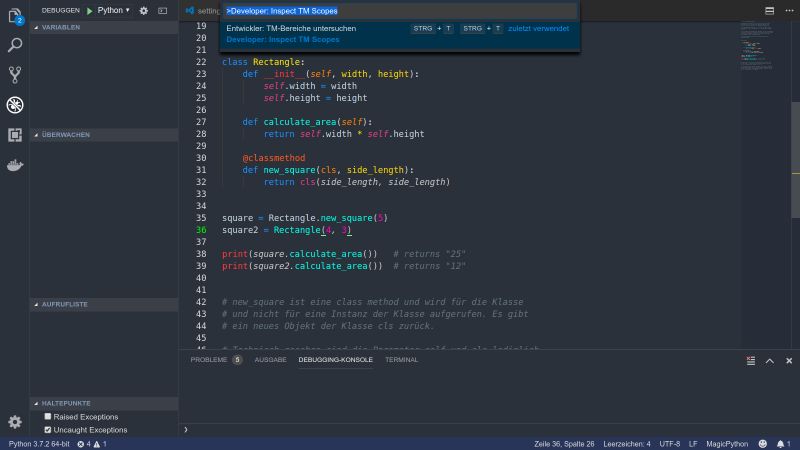Open the Docker view

[x=15, y=165]
